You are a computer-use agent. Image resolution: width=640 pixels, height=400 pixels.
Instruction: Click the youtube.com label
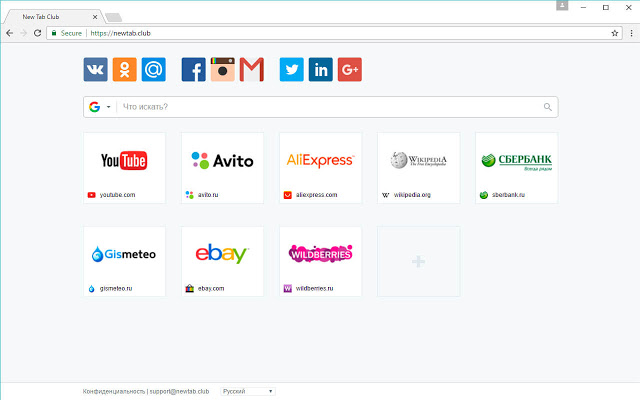tap(117, 195)
